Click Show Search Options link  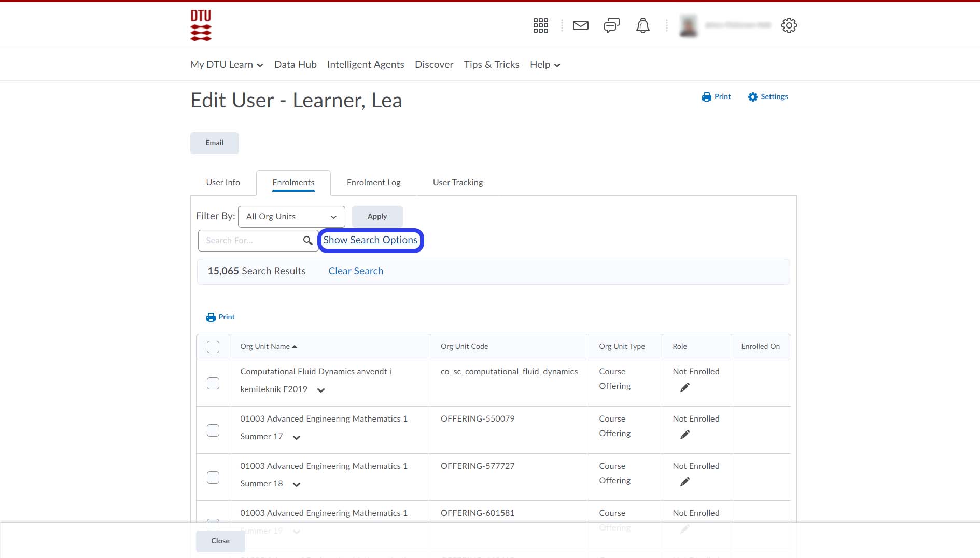[370, 240]
